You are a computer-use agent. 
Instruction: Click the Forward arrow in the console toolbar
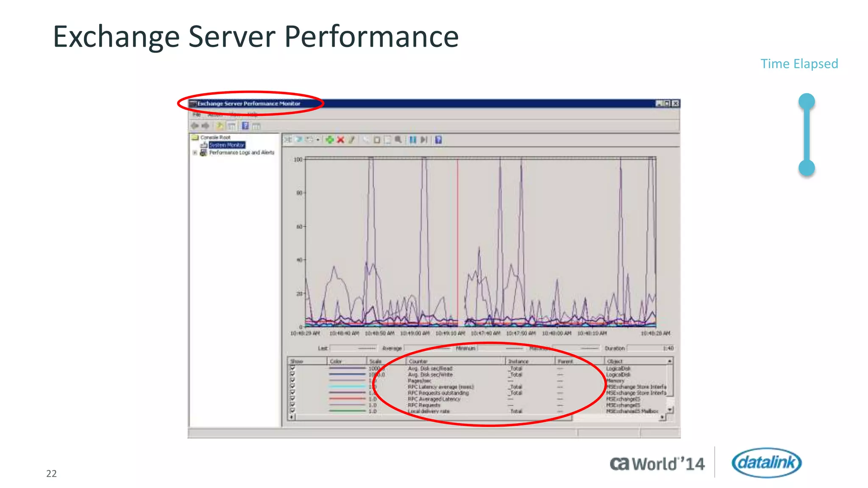pyautogui.click(x=206, y=126)
